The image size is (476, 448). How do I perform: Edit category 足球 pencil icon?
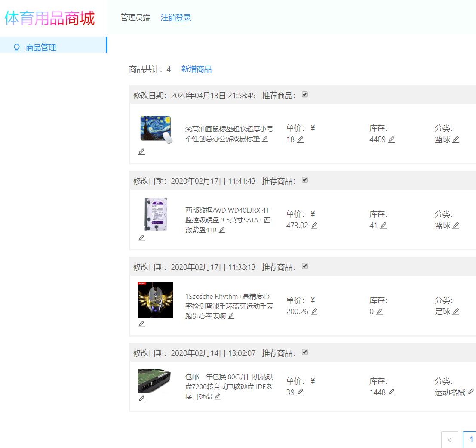pos(456,311)
